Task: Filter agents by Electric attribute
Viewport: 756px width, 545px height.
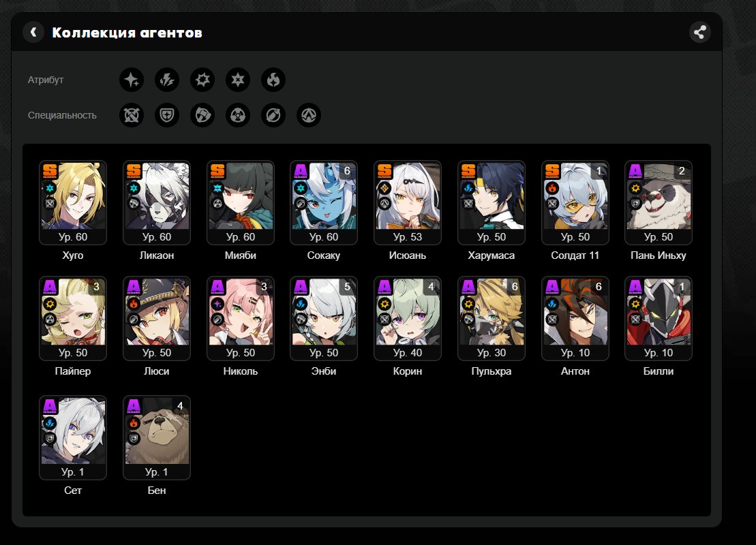Action: (167, 80)
